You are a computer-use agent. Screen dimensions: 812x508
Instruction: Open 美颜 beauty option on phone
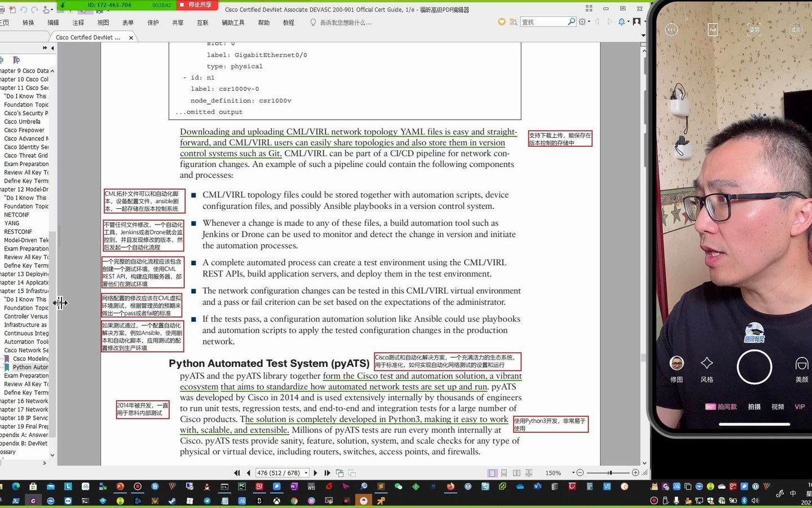(x=801, y=369)
